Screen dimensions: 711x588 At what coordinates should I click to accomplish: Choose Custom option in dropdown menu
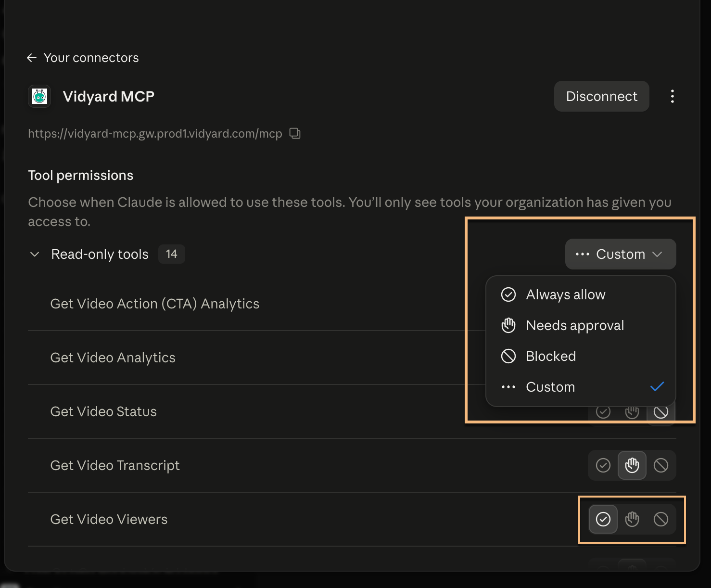581,387
